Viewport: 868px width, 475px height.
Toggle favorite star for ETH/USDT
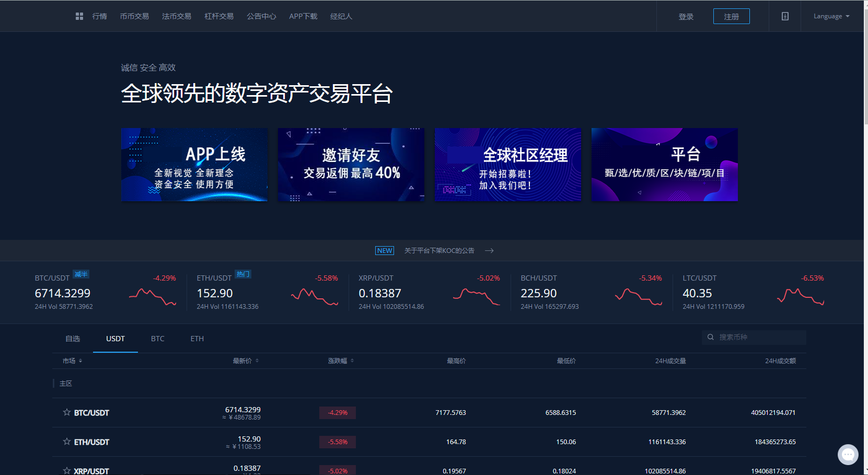67,442
